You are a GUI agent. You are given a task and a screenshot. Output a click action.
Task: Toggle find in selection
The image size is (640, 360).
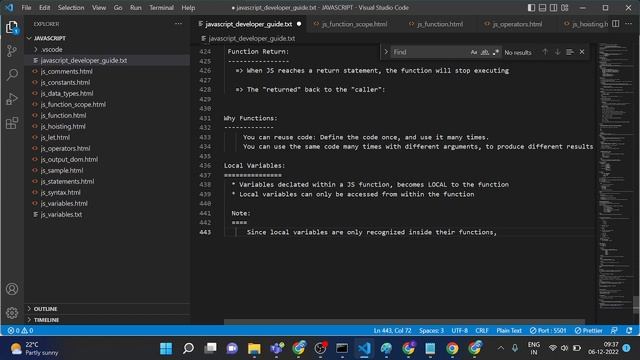point(570,52)
